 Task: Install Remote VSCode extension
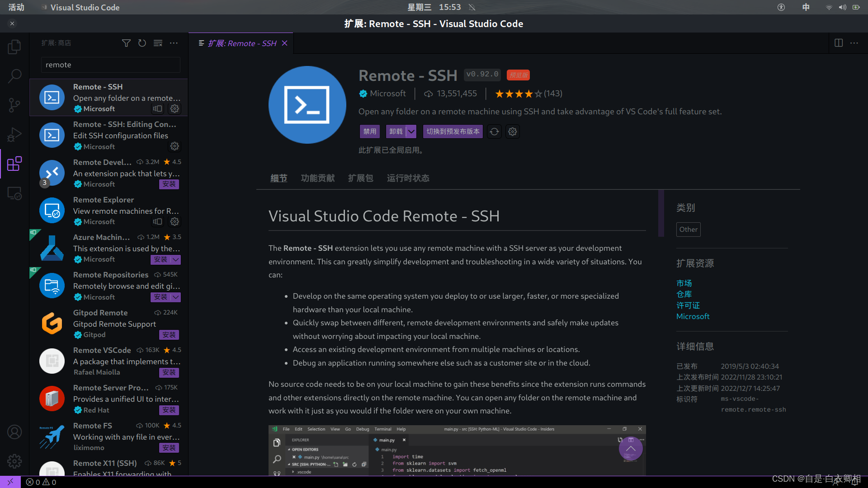click(x=169, y=372)
